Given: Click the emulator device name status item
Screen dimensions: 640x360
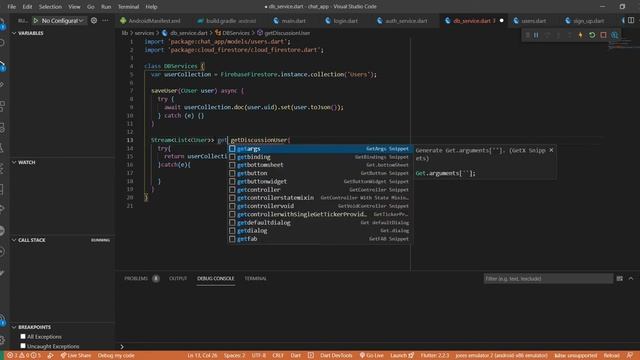Looking at the screenshot, I should click(501, 356).
